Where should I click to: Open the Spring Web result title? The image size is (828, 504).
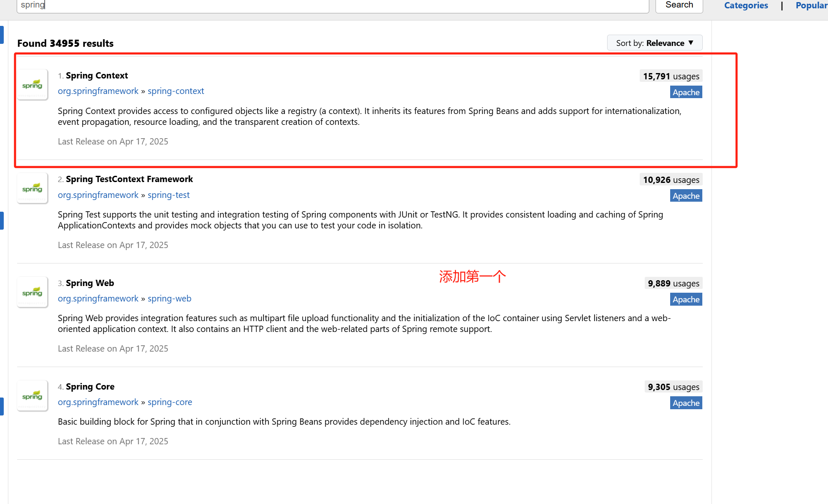pos(90,283)
